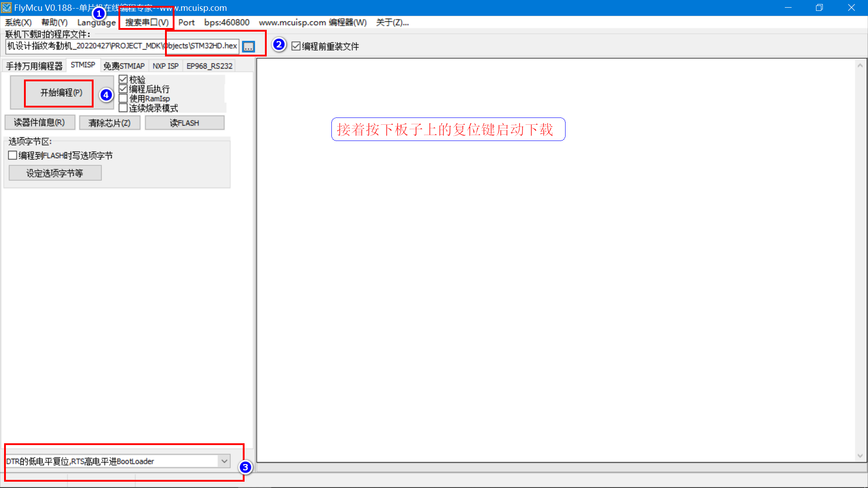Open the 帮助(Y) help menu
Viewport: 868px width, 488px height.
coord(54,22)
